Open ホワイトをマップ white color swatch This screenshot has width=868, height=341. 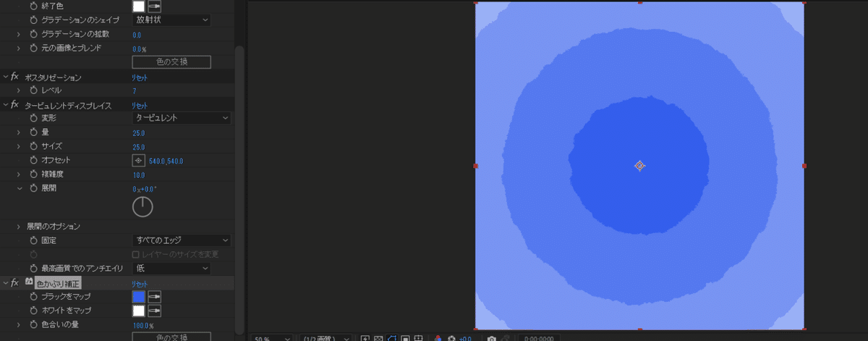tap(139, 311)
